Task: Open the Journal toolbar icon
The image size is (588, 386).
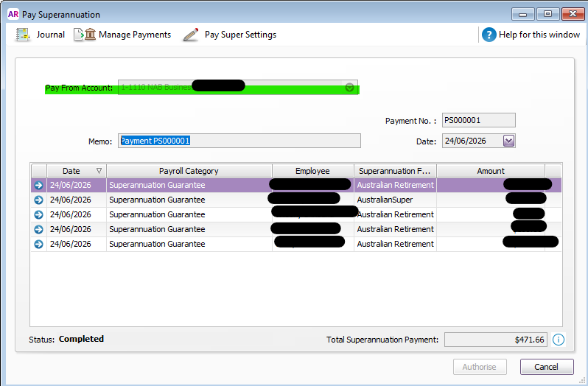Action: [23, 35]
